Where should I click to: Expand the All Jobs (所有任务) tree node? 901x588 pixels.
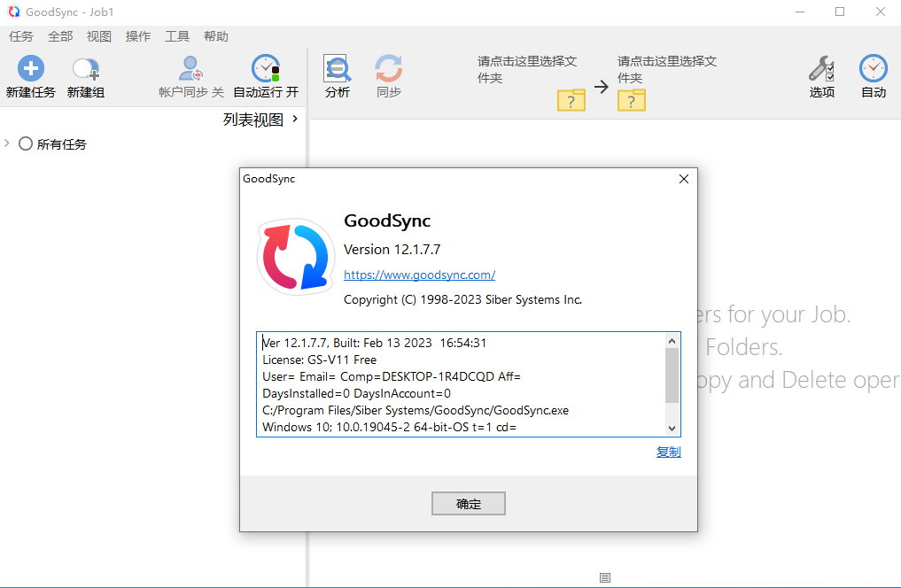click(7, 143)
